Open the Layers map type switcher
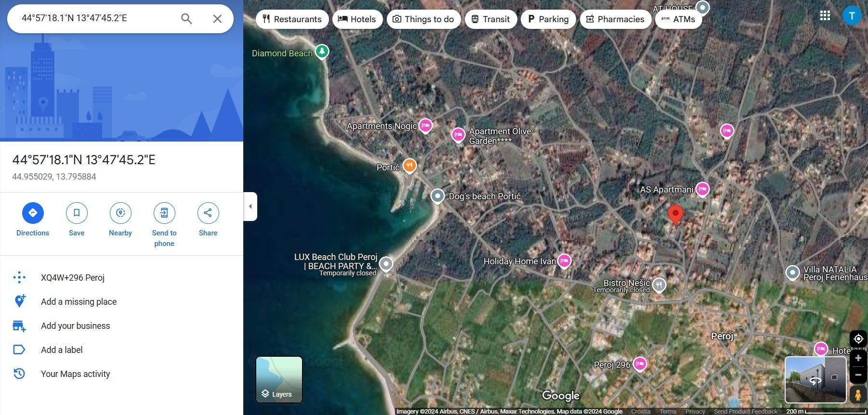The height and width of the screenshot is (415, 868). [279, 379]
